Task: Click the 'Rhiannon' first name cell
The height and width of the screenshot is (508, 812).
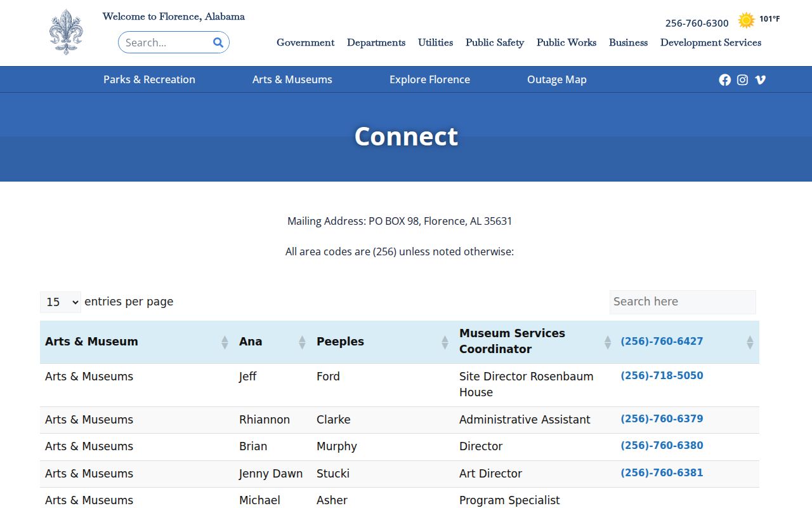Action: (273, 420)
